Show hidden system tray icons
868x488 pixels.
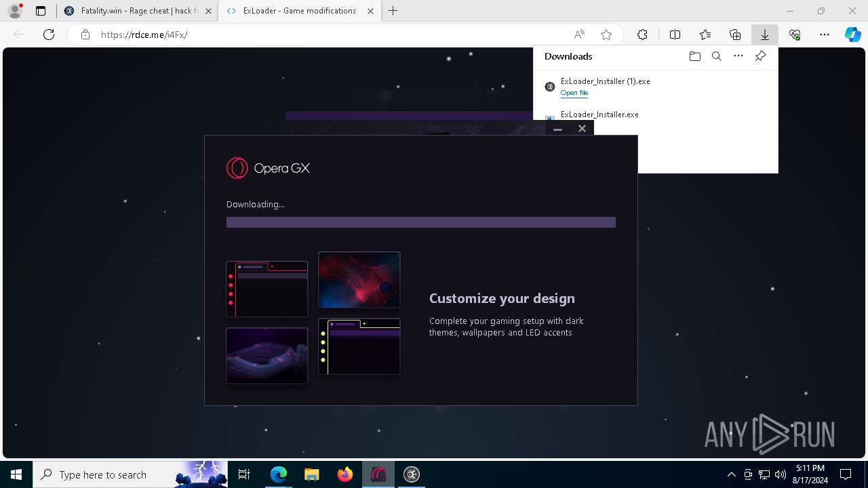[731, 474]
